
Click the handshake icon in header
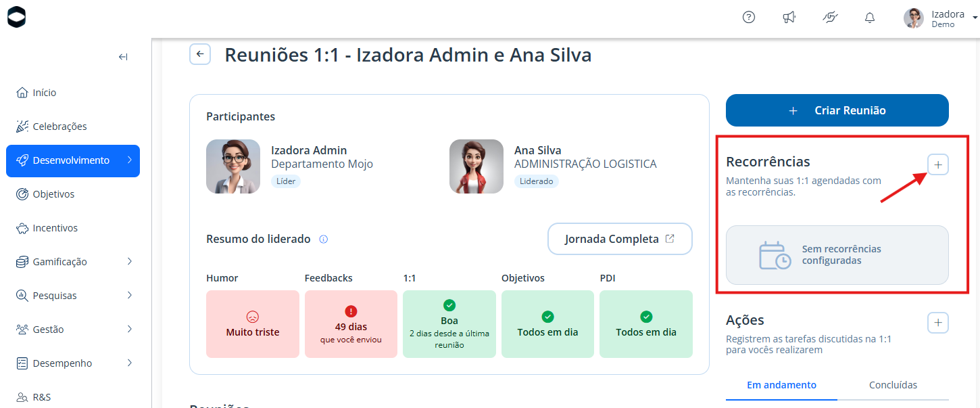pyautogui.click(x=830, y=18)
